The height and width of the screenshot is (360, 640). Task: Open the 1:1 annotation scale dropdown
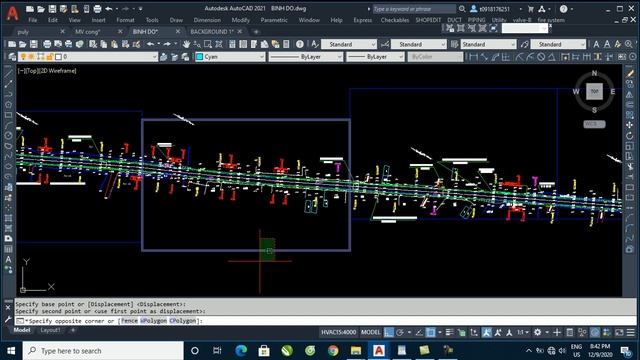(x=522, y=332)
